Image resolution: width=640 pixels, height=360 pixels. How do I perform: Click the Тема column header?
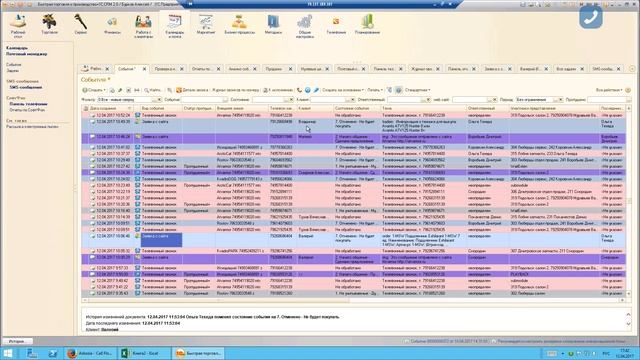click(x=424, y=108)
